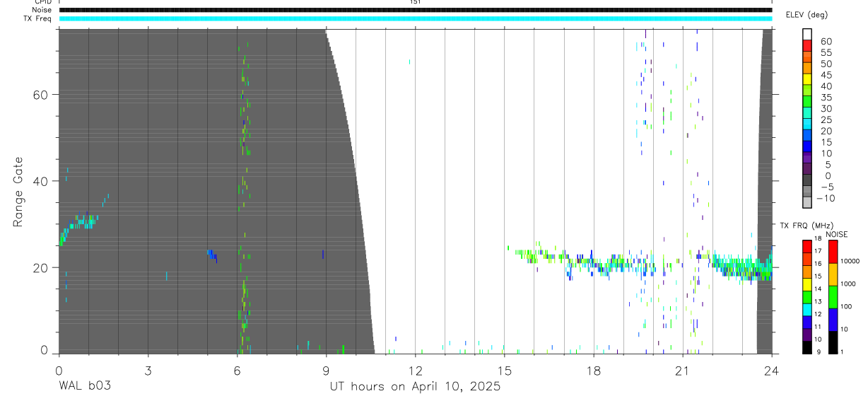Click the TX FRQ (MHz) legend heading
The width and height of the screenshot is (868, 401).
805,226
